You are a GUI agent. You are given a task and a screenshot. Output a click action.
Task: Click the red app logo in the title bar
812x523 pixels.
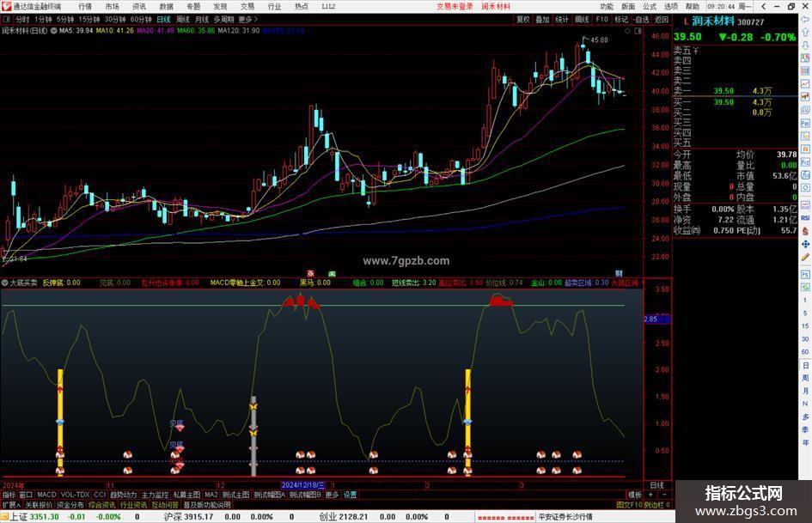pyautogui.click(x=6, y=7)
